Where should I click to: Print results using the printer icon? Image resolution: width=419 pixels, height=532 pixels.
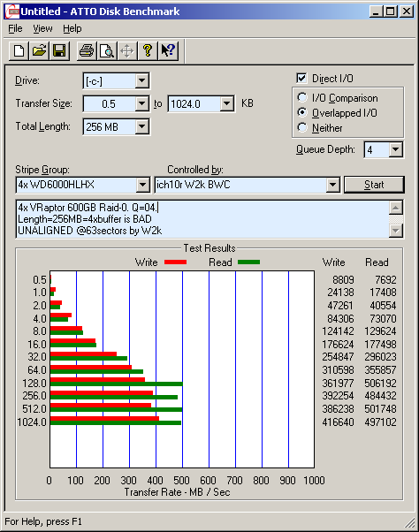point(87,51)
